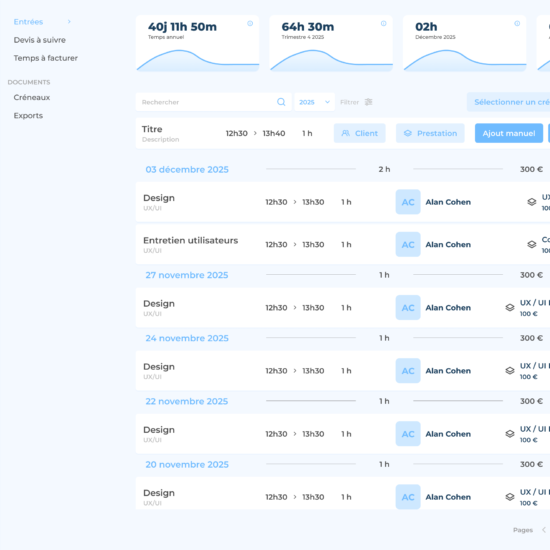Screen dimensions: 550x550
Task: Focus the Rechercher search field
Action: 213,102
